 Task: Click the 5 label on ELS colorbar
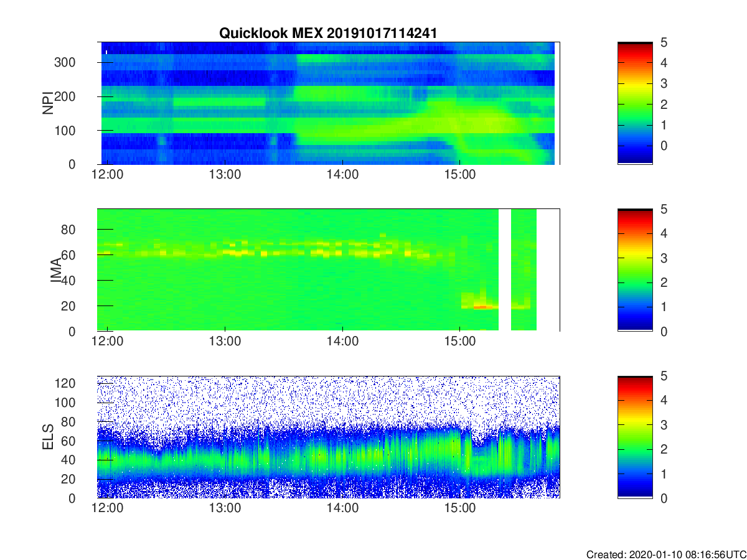pyautogui.click(x=663, y=376)
